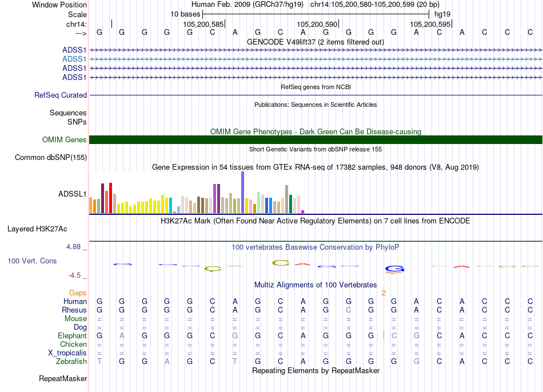The image size is (543, 392).
Task: Click the Multiz Alignments of 100 Vertebrates title
Action: 315,285
